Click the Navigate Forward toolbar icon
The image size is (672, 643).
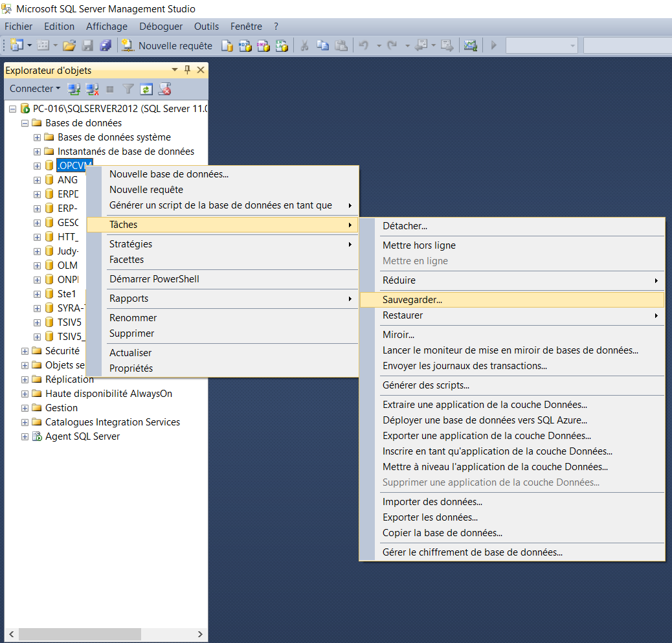(x=447, y=45)
